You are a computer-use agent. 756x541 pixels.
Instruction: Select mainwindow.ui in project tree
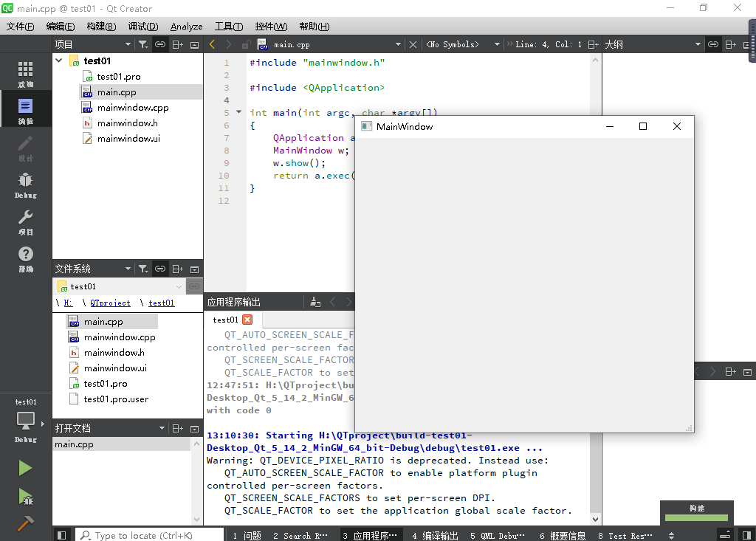128,138
